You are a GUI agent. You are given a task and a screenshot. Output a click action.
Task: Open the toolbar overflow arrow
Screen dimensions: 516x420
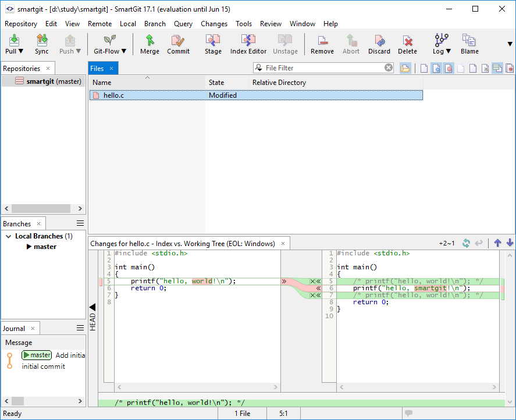(x=510, y=44)
